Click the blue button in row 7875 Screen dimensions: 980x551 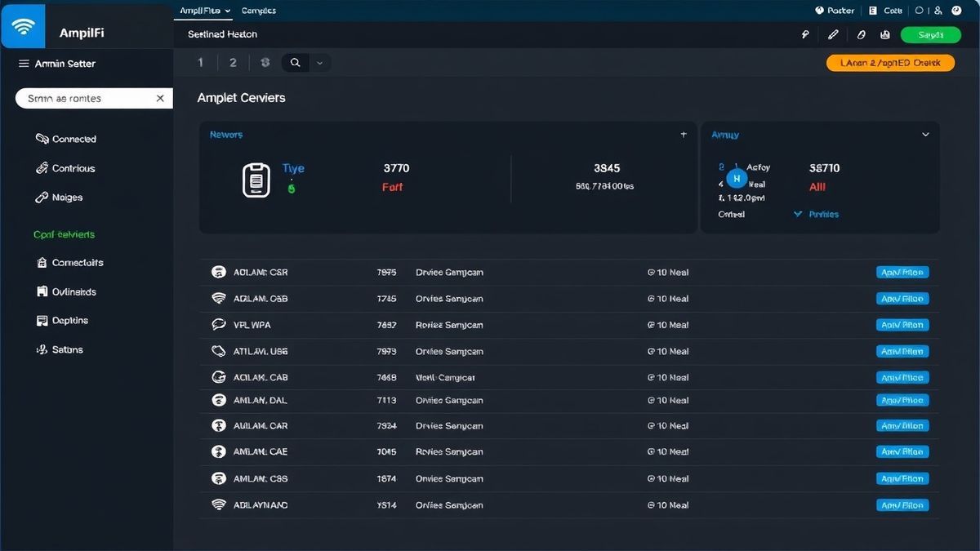(x=902, y=273)
